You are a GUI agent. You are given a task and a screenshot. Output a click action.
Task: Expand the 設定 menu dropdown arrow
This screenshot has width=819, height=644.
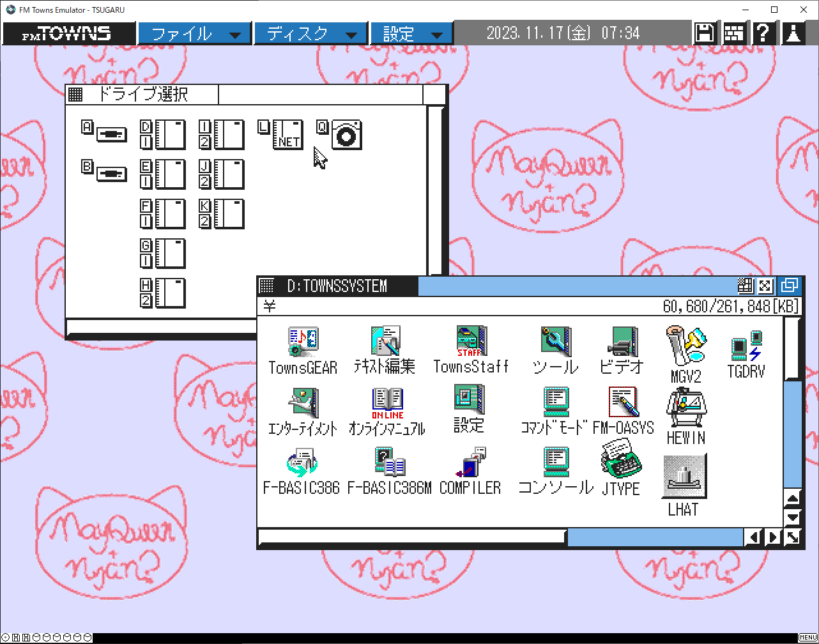click(x=437, y=35)
